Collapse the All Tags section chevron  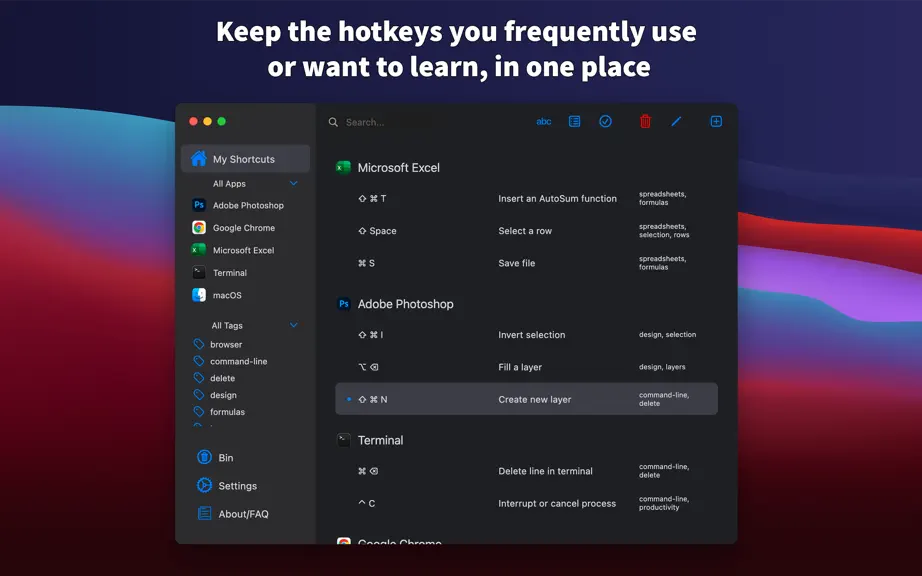[x=293, y=325]
